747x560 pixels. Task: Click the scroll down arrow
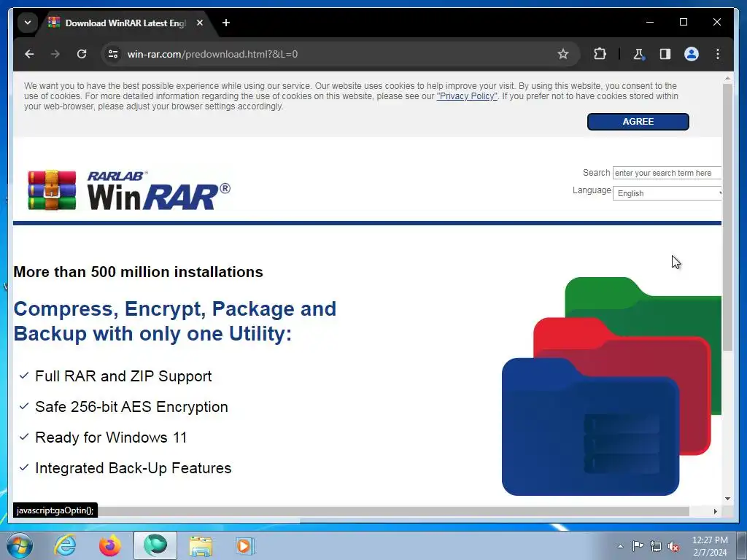727,499
